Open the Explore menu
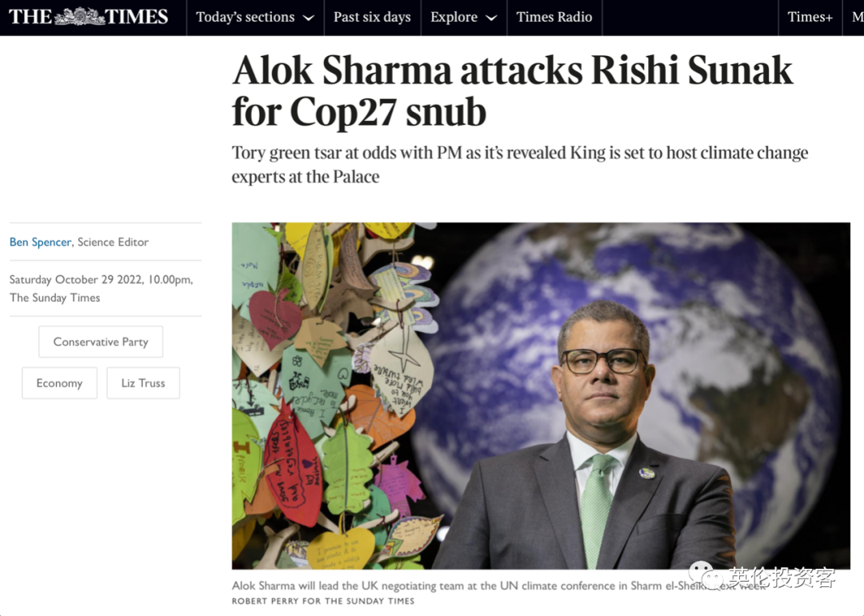This screenshot has height=616, width=864. pyautogui.click(x=463, y=17)
